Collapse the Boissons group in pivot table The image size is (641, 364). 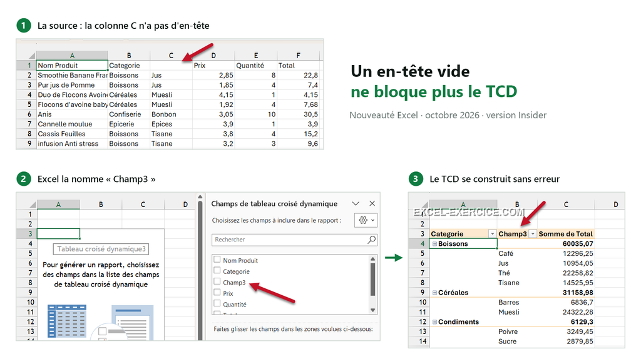[435, 244]
